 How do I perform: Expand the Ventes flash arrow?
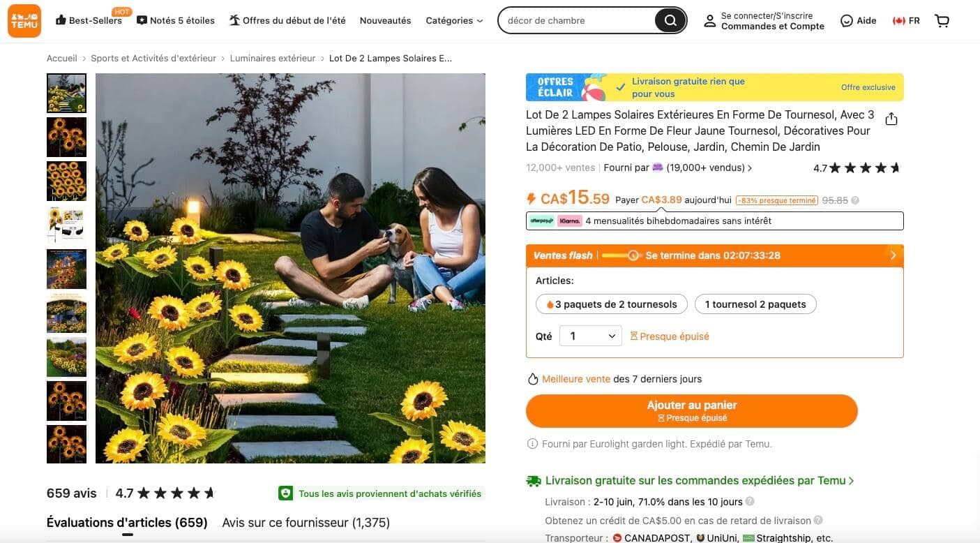pos(894,255)
